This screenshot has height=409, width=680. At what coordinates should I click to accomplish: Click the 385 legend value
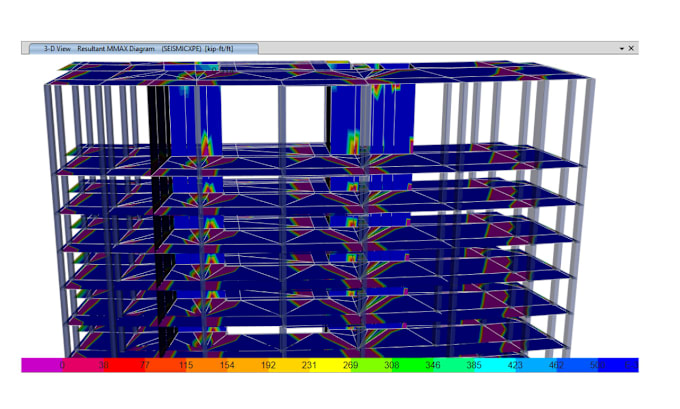(x=474, y=365)
